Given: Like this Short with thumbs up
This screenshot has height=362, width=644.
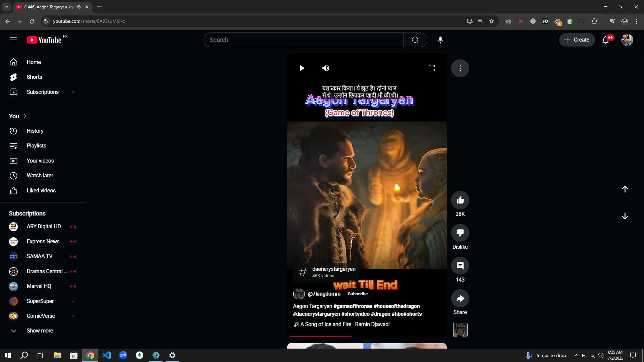Looking at the screenshot, I should point(460,200).
